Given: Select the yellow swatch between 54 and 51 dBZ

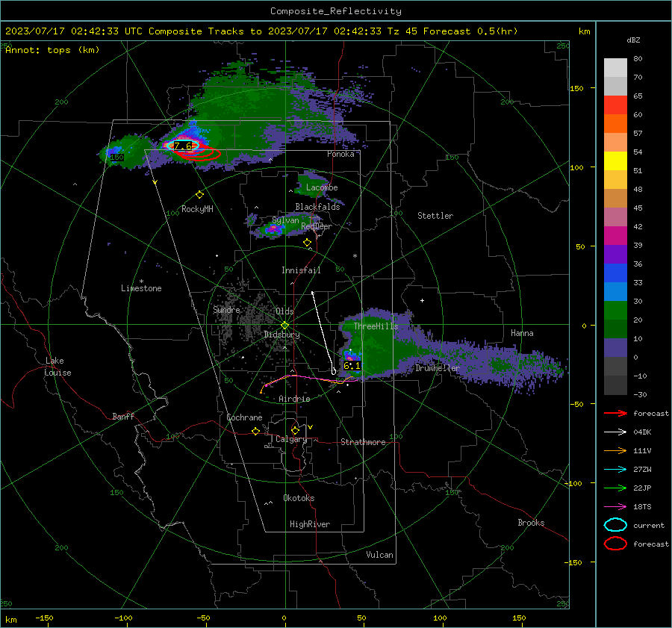Looking at the screenshot, I should click(615, 161).
